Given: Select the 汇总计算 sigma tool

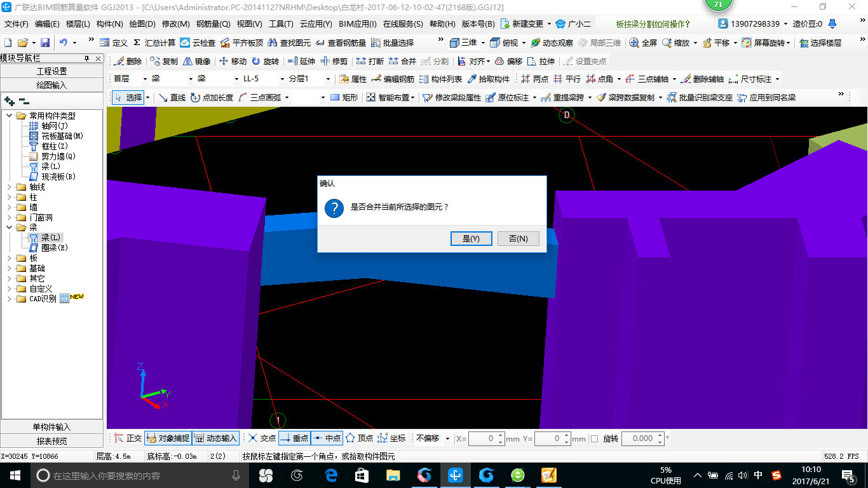Looking at the screenshot, I should point(154,43).
